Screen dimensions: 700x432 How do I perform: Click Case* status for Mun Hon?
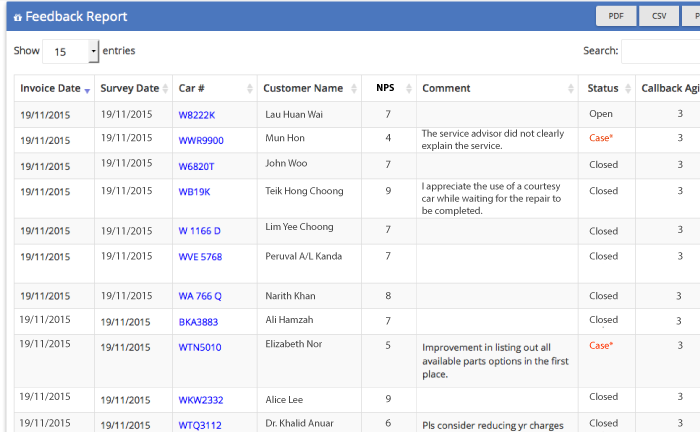click(x=601, y=138)
